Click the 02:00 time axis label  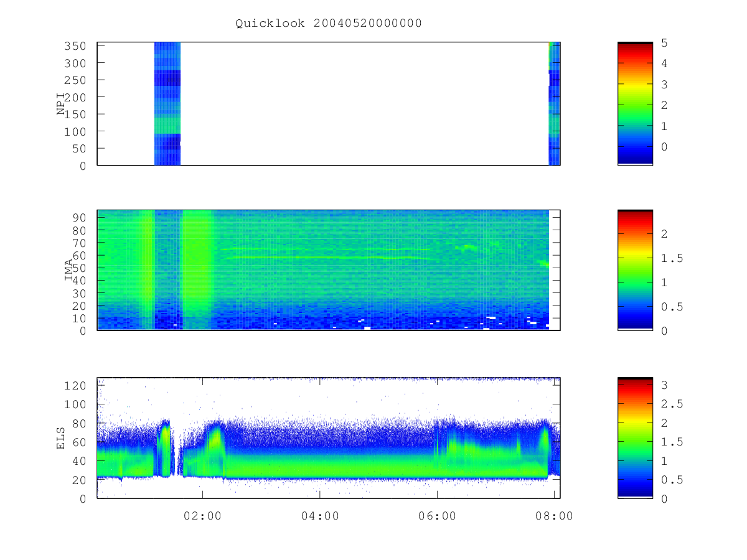202,516
